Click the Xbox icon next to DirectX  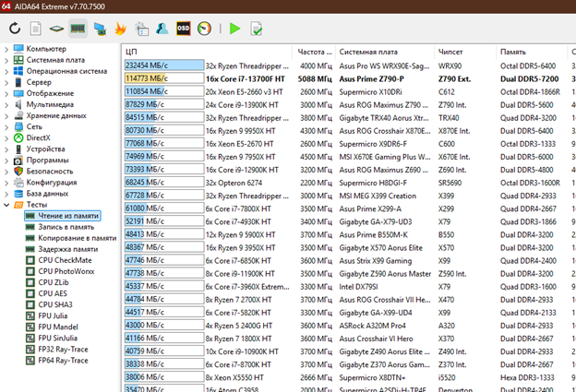18,137
